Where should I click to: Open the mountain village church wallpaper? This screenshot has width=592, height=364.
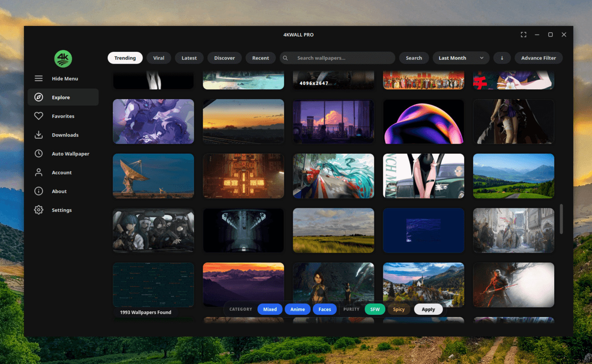click(x=424, y=285)
